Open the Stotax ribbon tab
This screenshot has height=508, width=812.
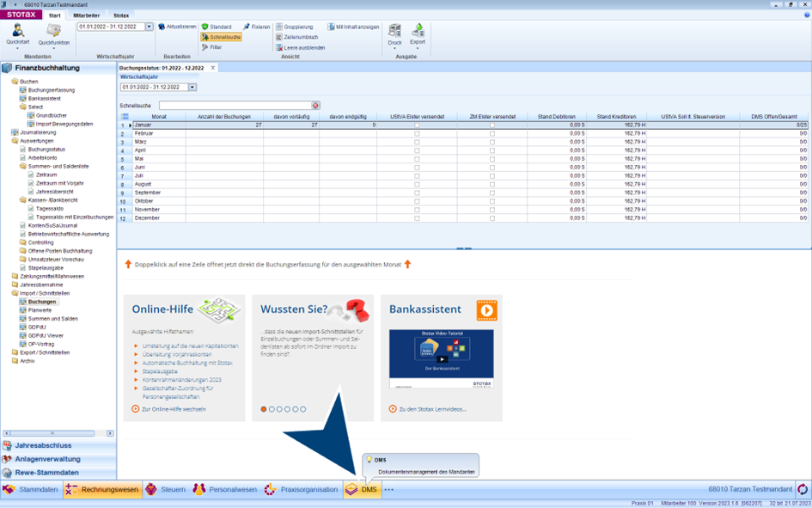click(120, 15)
